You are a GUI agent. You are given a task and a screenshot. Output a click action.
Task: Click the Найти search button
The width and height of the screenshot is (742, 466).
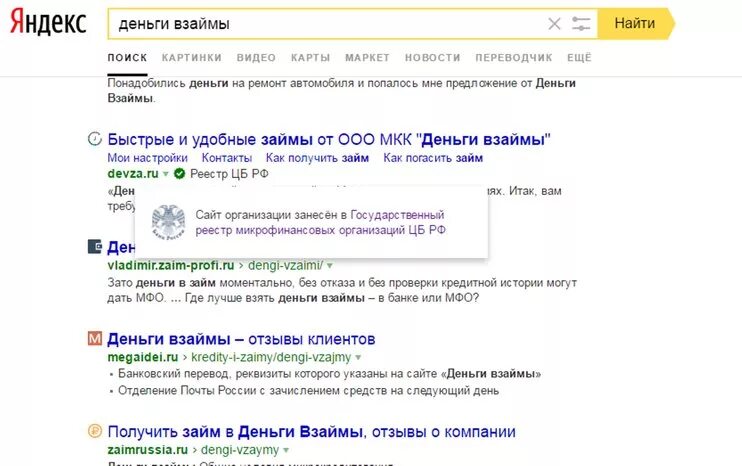coord(635,23)
